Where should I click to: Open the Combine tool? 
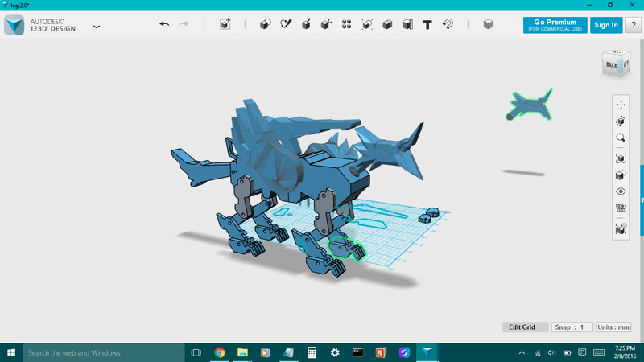click(387, 24)
